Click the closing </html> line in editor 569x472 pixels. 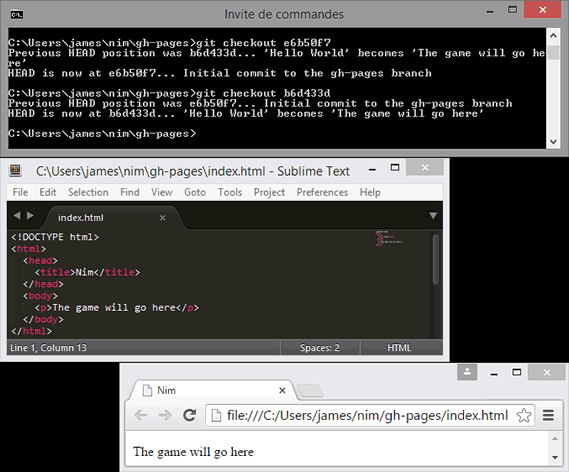click(x=32, y=331)
